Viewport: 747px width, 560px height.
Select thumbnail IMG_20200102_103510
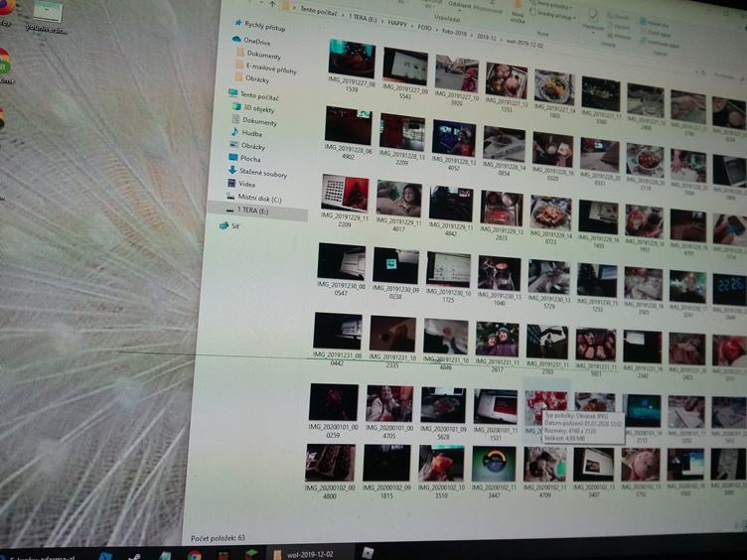tap(441, 473)
